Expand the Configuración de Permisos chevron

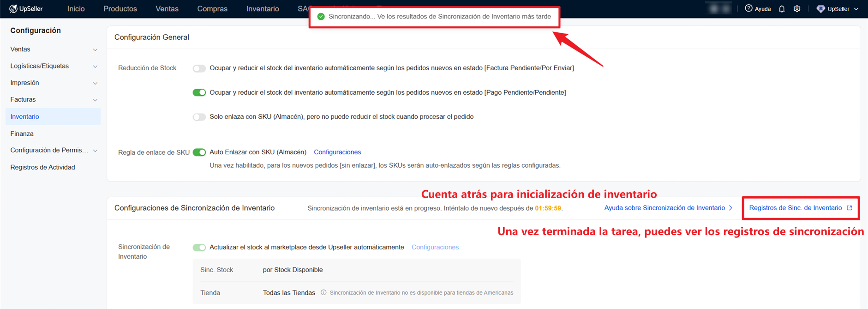click(95, 151)
